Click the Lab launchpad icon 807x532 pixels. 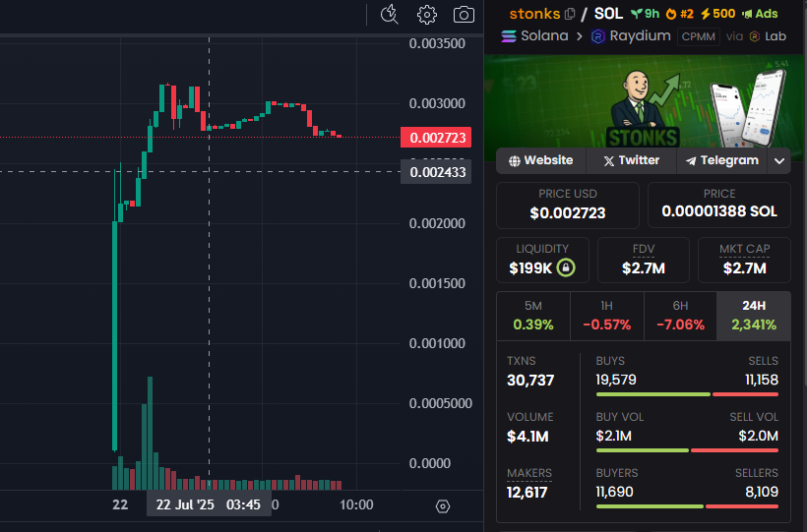(755, 36)
